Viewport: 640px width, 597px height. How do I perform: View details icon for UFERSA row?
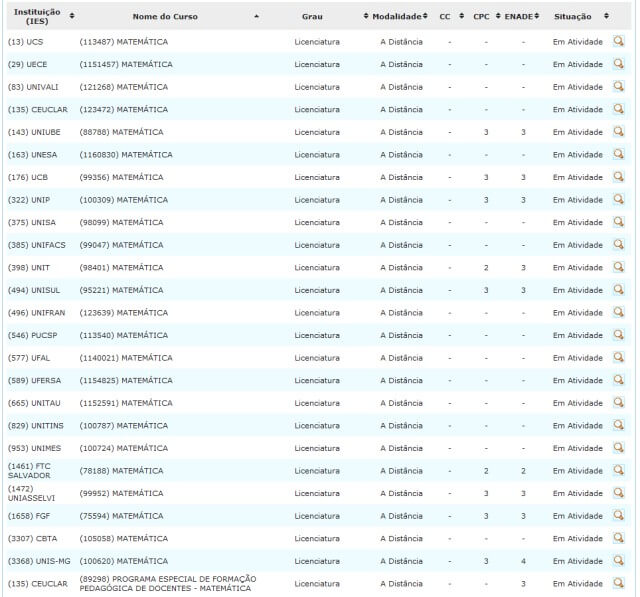click(618, 380)
